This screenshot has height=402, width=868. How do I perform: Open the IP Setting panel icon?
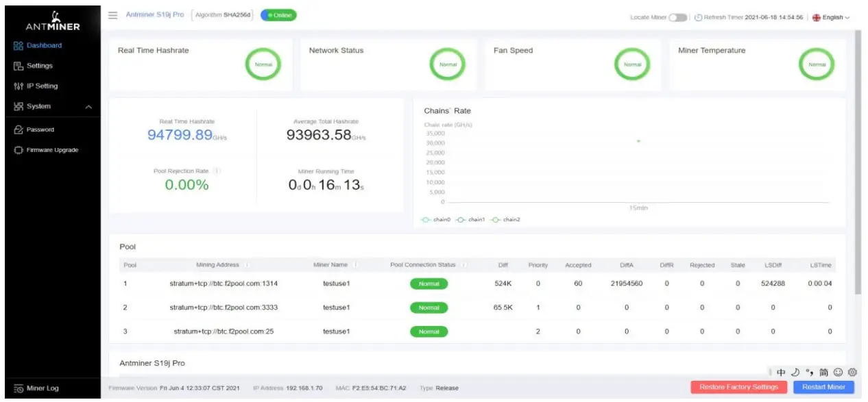coord(20,86)
